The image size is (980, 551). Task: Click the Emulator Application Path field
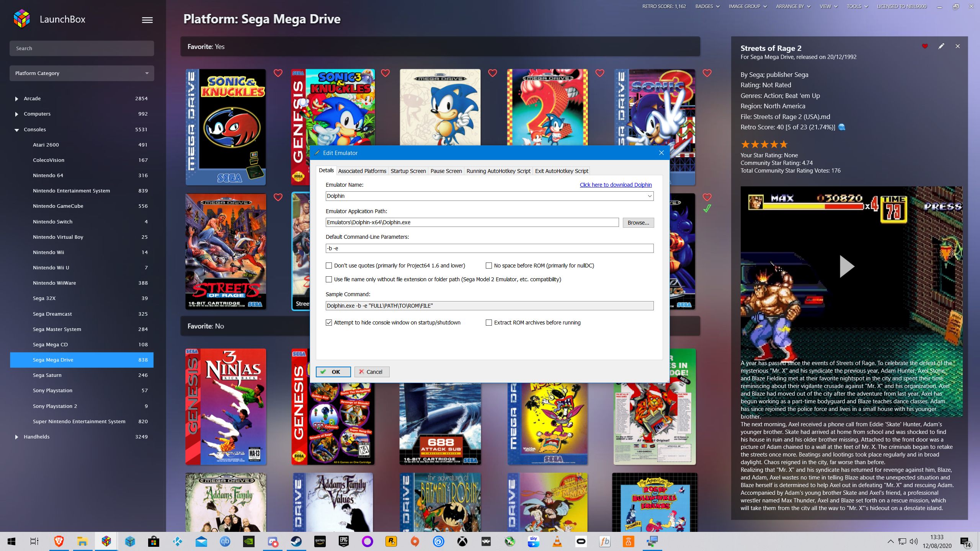coord(472,222)
